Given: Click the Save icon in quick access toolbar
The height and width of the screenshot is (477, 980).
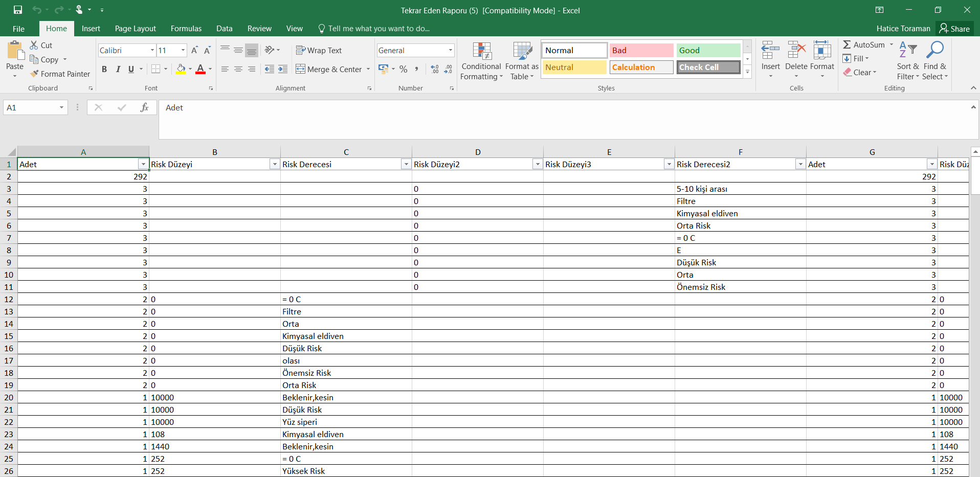Looking at the screenshot, I should coord(18,10).
